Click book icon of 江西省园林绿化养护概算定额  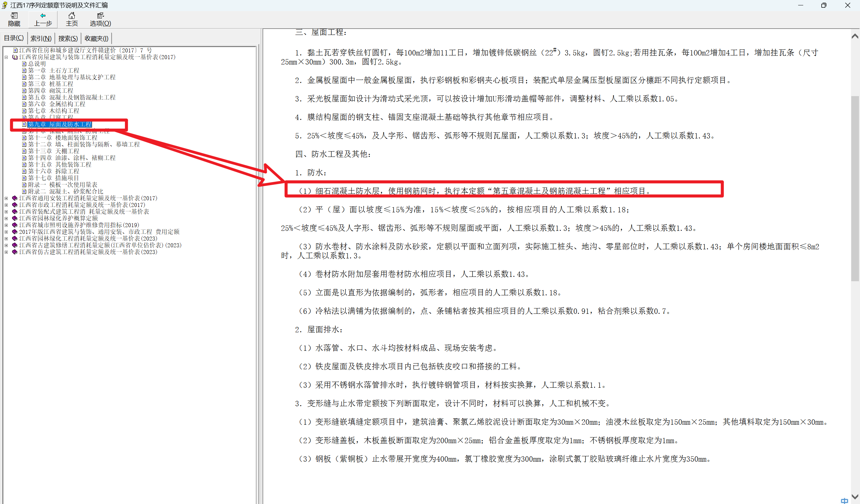pos(15,218)
